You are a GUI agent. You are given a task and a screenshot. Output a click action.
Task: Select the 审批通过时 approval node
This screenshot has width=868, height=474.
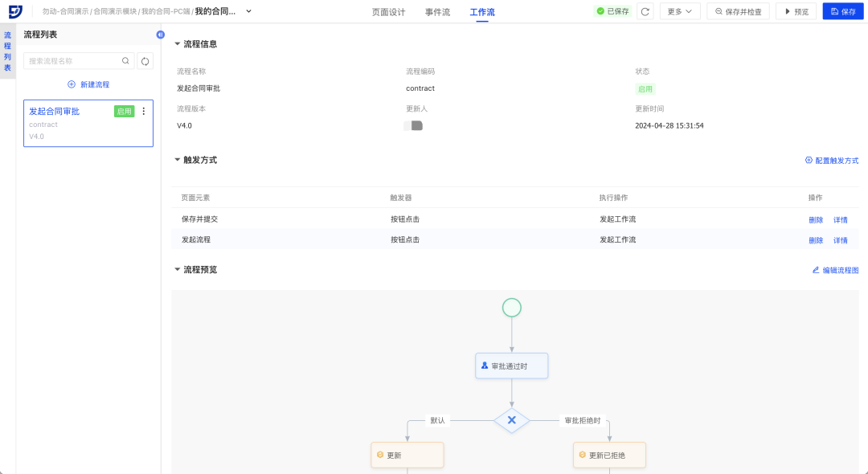pos(511,366)
